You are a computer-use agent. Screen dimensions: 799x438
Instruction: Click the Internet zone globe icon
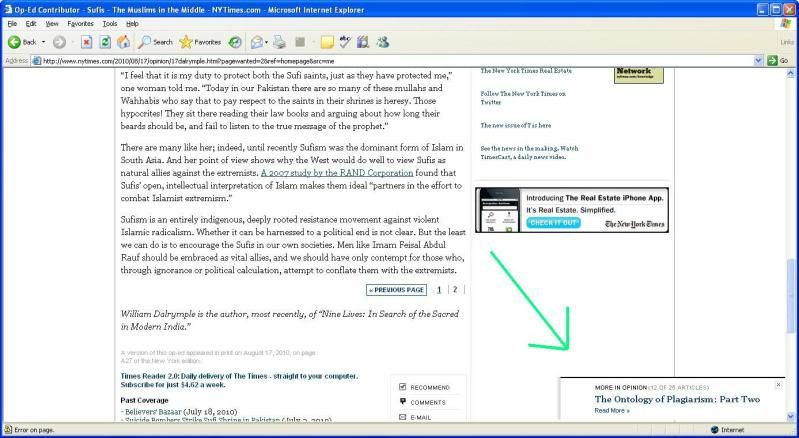pos(714,430)
